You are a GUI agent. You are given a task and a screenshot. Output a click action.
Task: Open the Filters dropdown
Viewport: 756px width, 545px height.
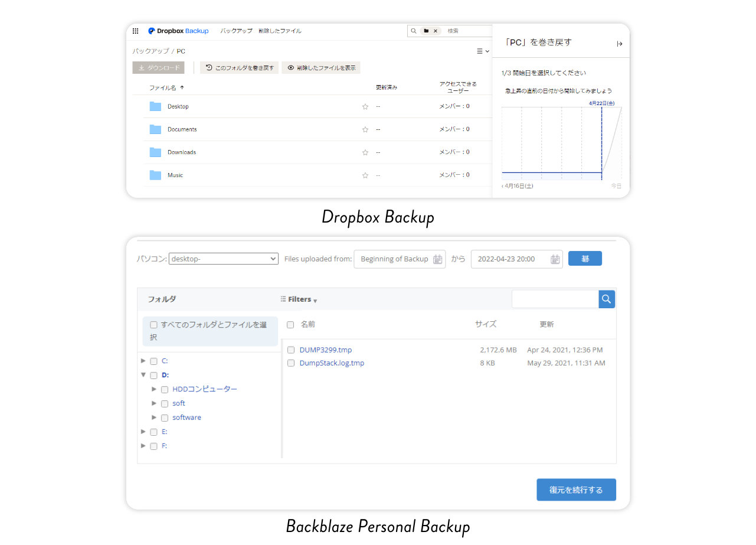pos(299,299)
